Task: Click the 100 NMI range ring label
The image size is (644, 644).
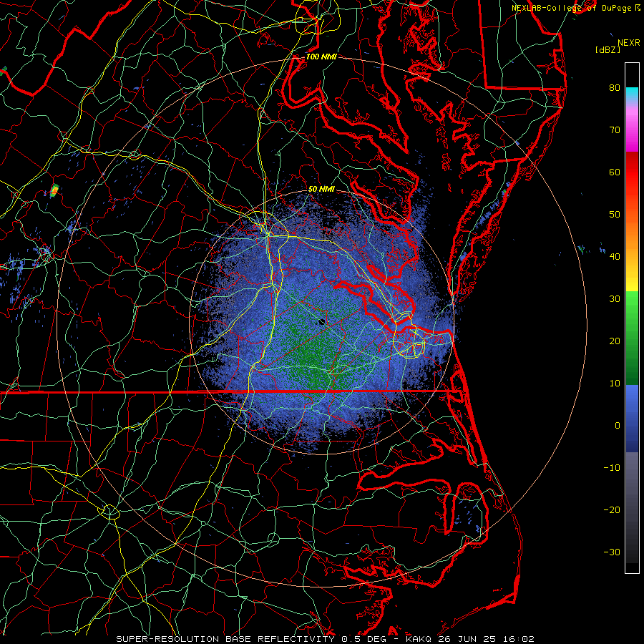Action: tap(321, 57)
